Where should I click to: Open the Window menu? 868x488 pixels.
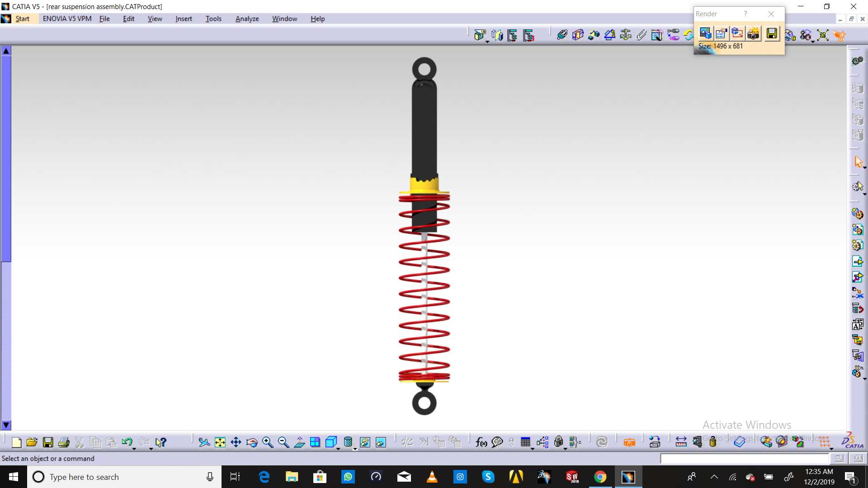pyautogui.click(x=284, y=19)
